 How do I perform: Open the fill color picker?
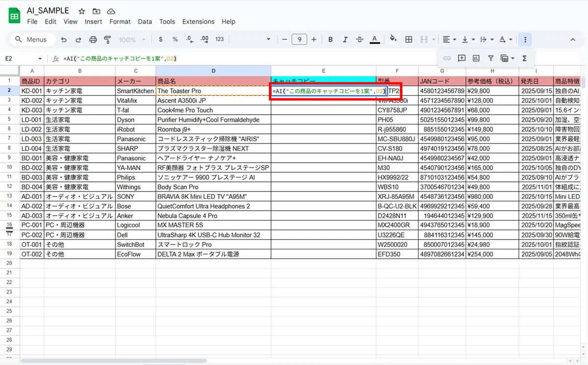[393, 40]
